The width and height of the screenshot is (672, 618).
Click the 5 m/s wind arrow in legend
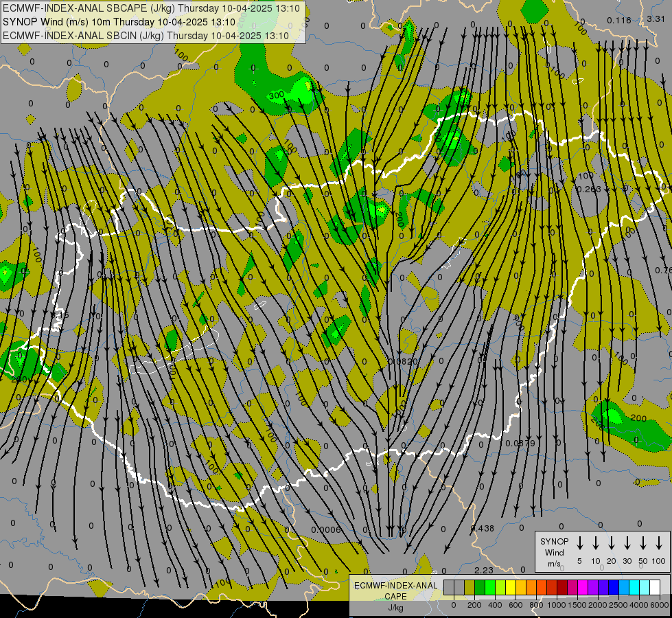point(579,543)
